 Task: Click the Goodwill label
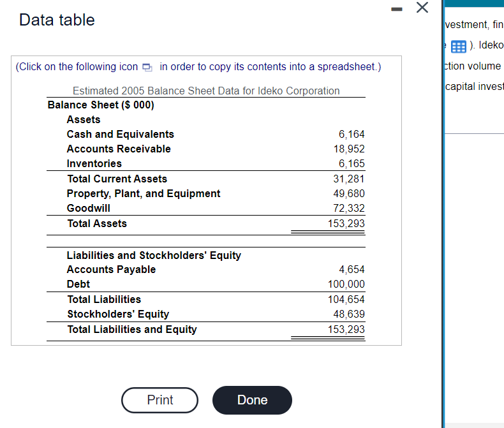(89, 209)
